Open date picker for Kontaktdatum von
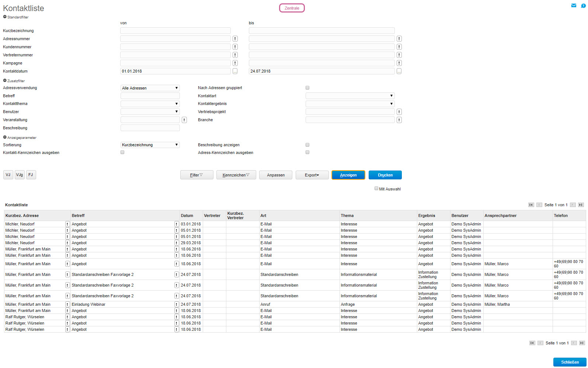The image size is (588, 368). (235, 71)
